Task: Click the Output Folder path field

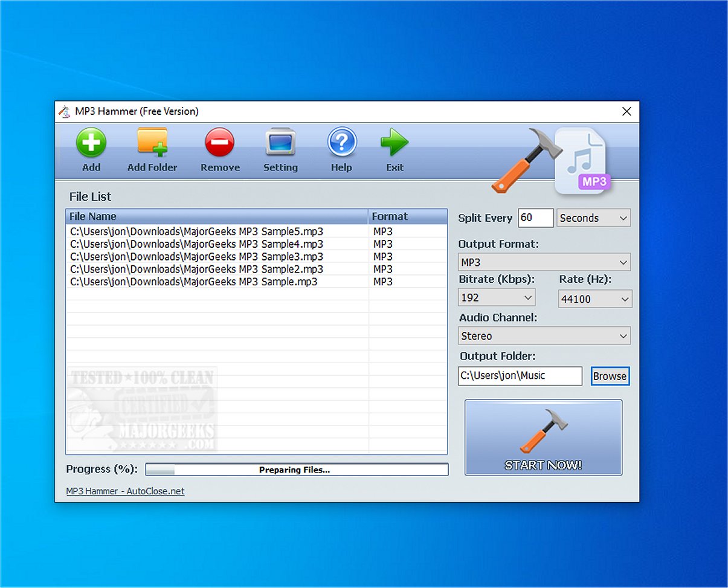Action: (520, 375)
